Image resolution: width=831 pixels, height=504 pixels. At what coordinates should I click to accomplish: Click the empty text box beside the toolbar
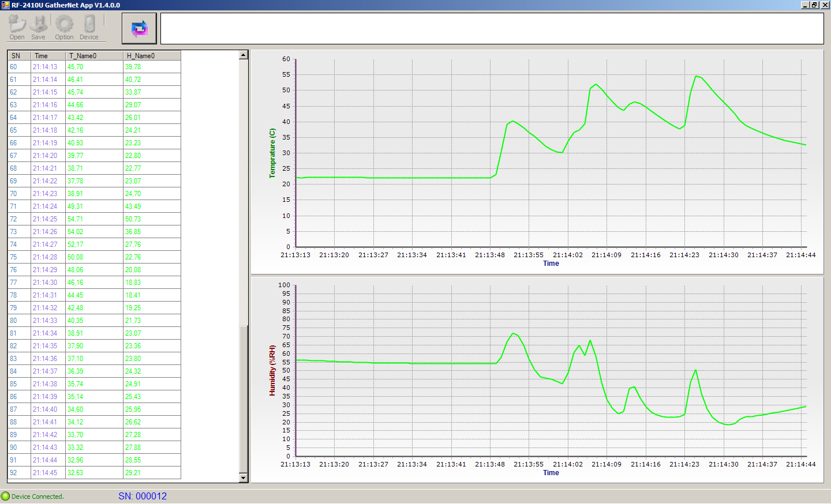coord(492,28)
